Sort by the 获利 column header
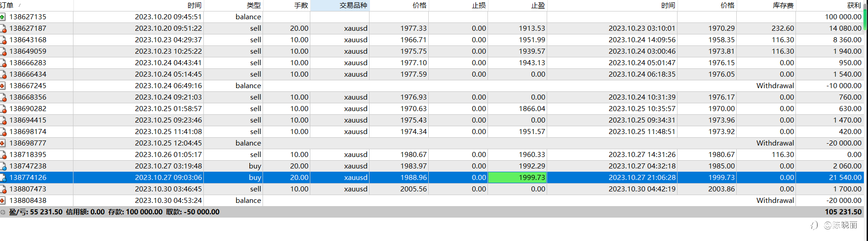 [x=830, y=6]
